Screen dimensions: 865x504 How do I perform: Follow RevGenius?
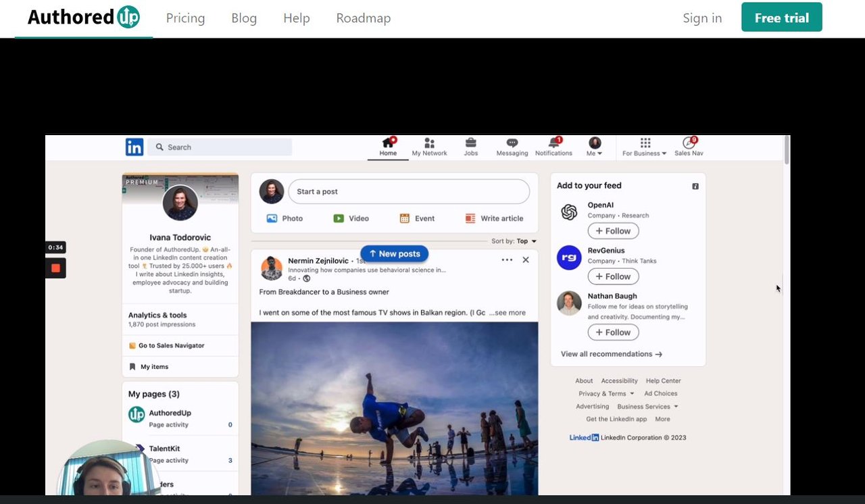point(613,276)
